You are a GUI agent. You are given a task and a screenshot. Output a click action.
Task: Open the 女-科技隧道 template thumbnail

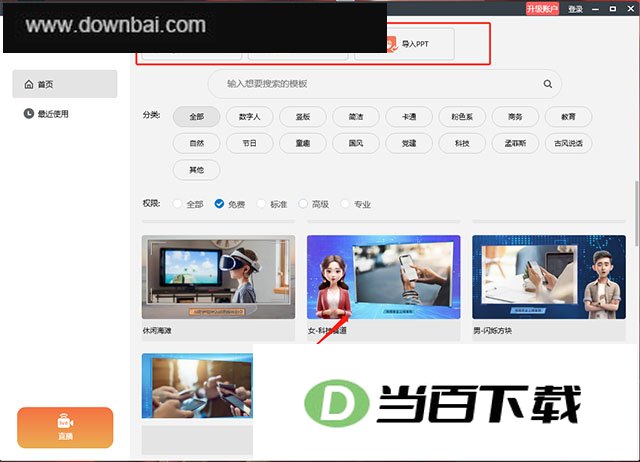tap(384, 277)
